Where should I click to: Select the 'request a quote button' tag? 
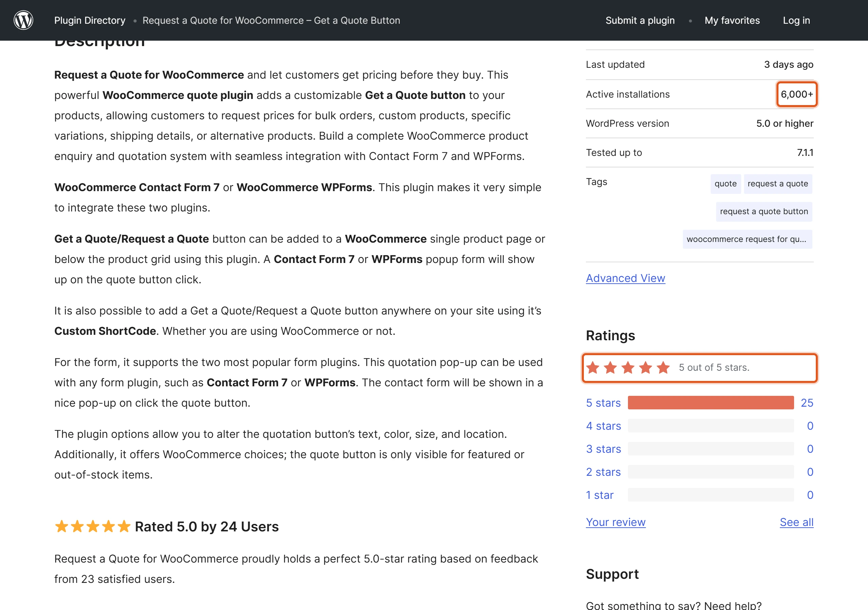click(x=764, y=212)
